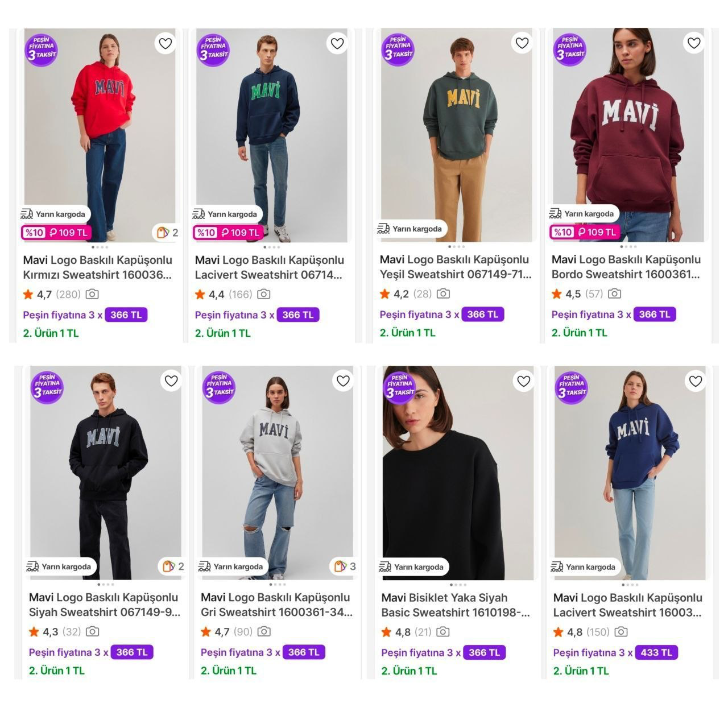Image resolution: width=728 pixels, height=728 pixels.
Task: Favorite the red Kırmızı sweatshirt via heart icon
Action: (165, 43)
